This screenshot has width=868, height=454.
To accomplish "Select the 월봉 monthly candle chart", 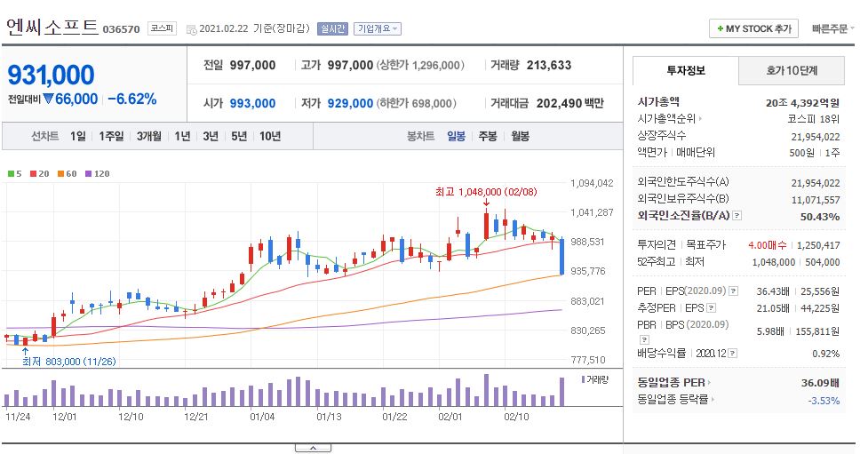I will (520, 136).
